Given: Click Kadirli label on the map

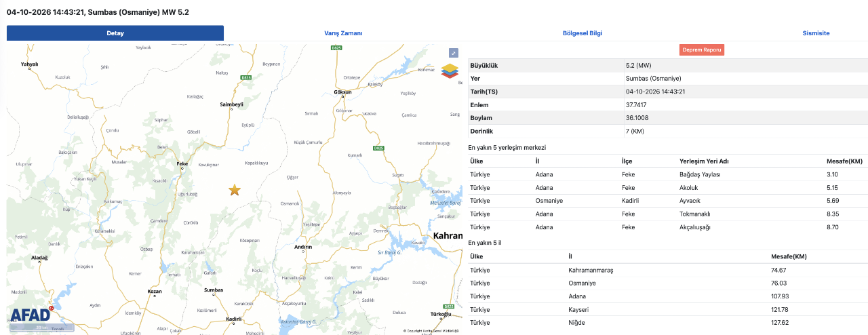Looking at the screenshot, I should tap(234, 319).
